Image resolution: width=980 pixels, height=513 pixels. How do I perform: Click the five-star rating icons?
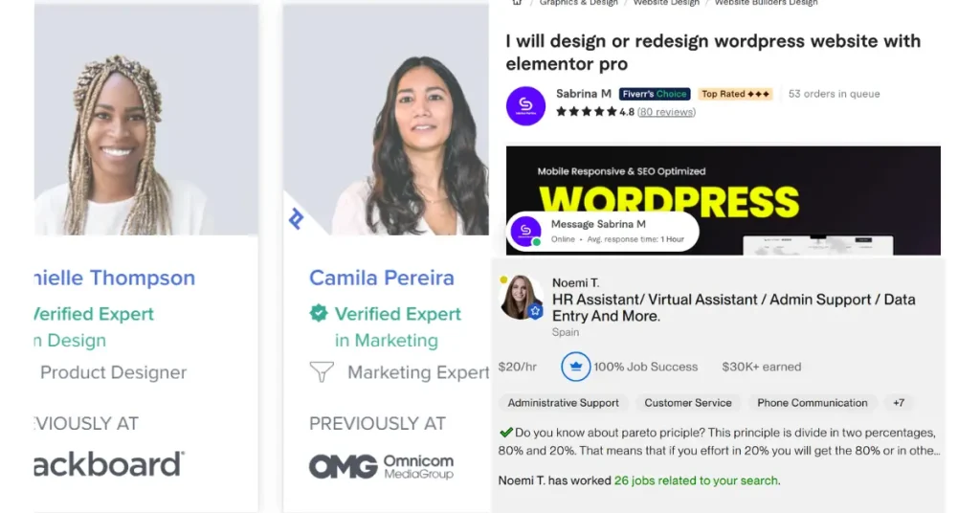[586, 112]
